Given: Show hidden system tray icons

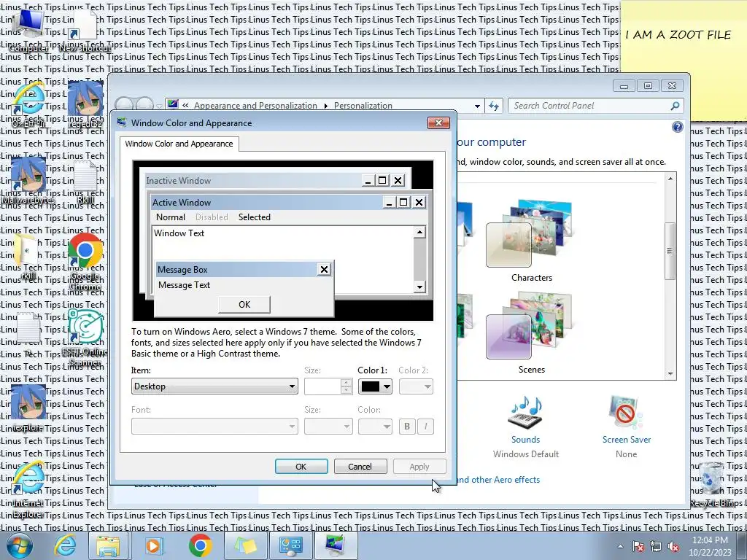Looking at the screenshot, I should pos(620,547).
